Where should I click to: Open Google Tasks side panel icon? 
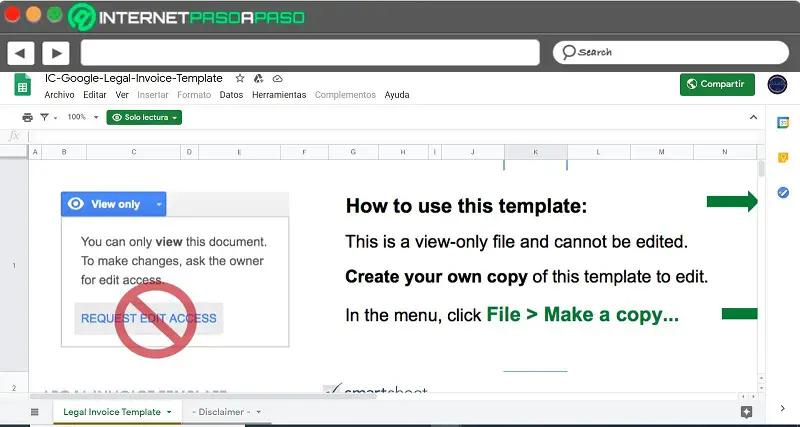pos(783,192)
